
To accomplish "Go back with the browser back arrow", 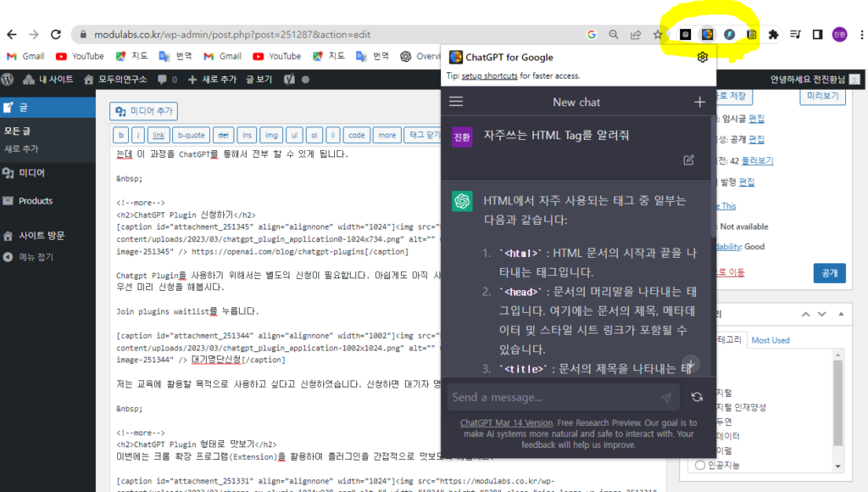I will [x=12, y=34].
